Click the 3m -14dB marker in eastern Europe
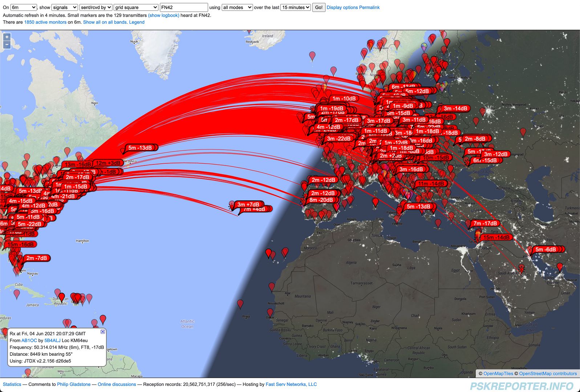 click(455, 109)
